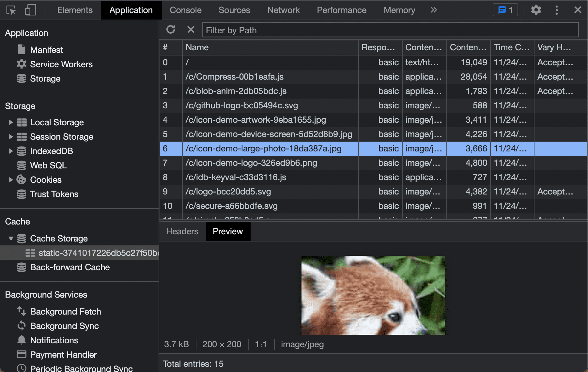Click the red panda image preview

[373, 295]
